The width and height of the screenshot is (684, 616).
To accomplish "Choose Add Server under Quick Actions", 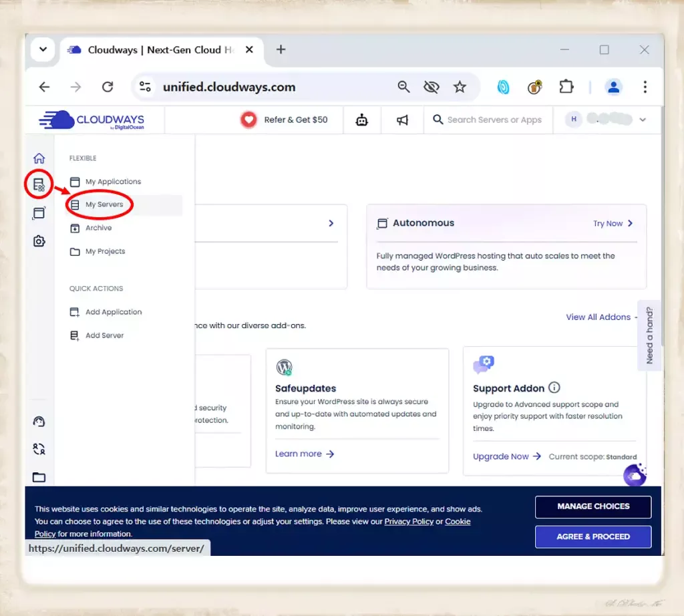I will click(x=104, y=335).
